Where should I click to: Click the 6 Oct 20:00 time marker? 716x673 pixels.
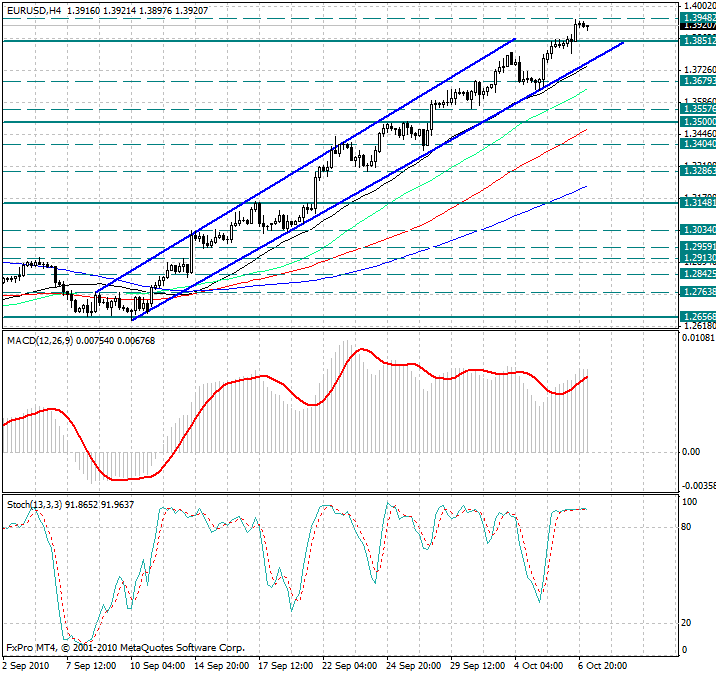605,664
